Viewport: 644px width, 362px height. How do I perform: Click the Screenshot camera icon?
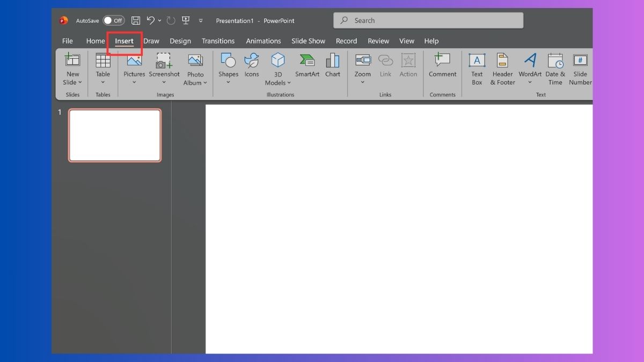164,60
